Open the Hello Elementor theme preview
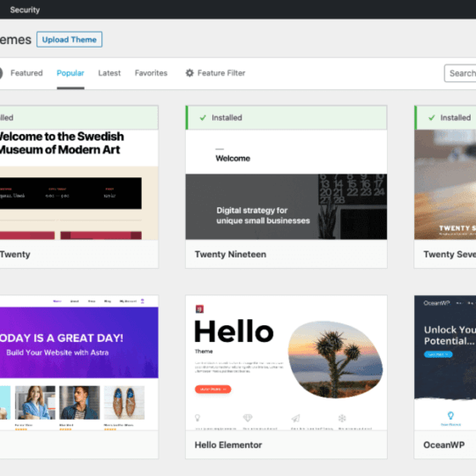This screenshot has height=476, width=476. point(286,363)
